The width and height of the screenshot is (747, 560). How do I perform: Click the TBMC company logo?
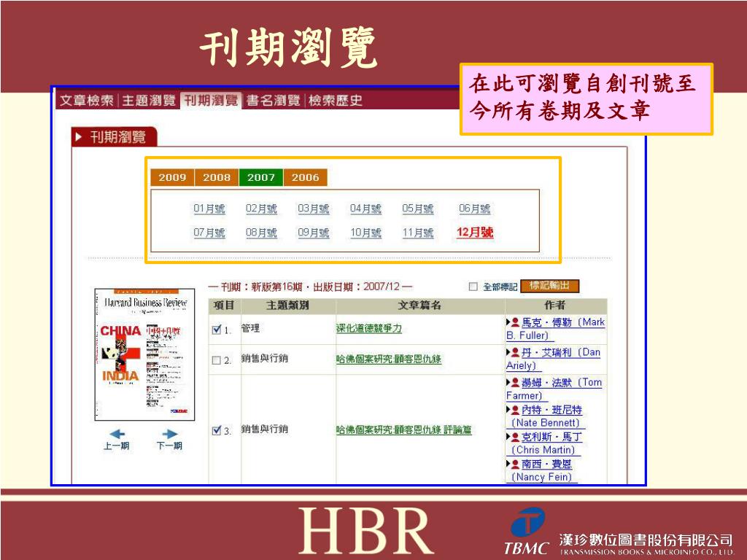[x=527, y=532]
